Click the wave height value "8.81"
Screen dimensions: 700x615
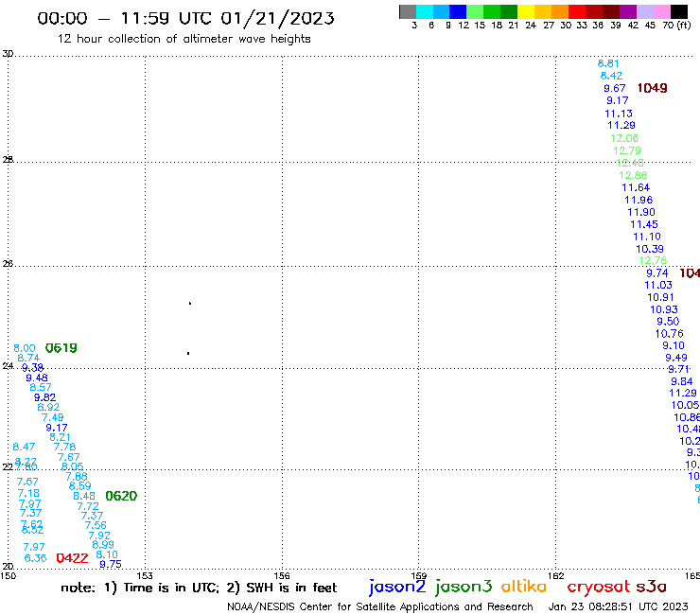(x=608, y=63)
